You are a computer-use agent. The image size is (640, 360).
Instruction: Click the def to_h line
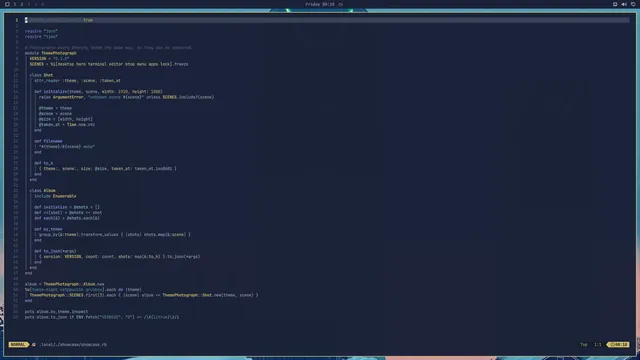pyautogui.click(x=43, y=163)
